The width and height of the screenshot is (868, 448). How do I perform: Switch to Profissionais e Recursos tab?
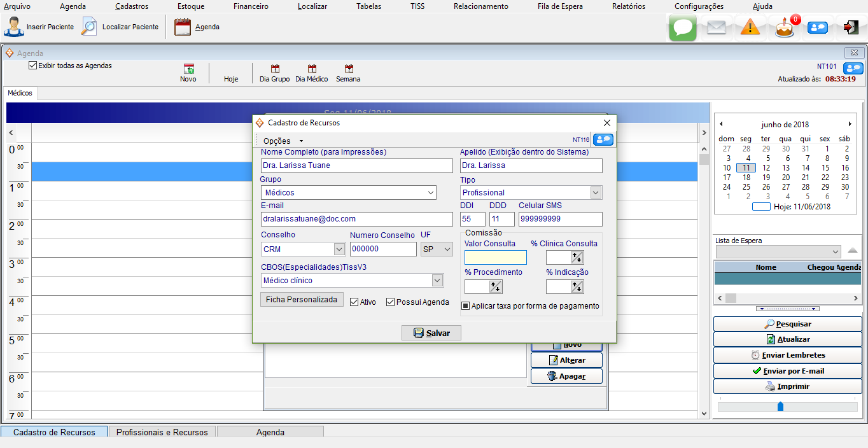pos(162,432)
